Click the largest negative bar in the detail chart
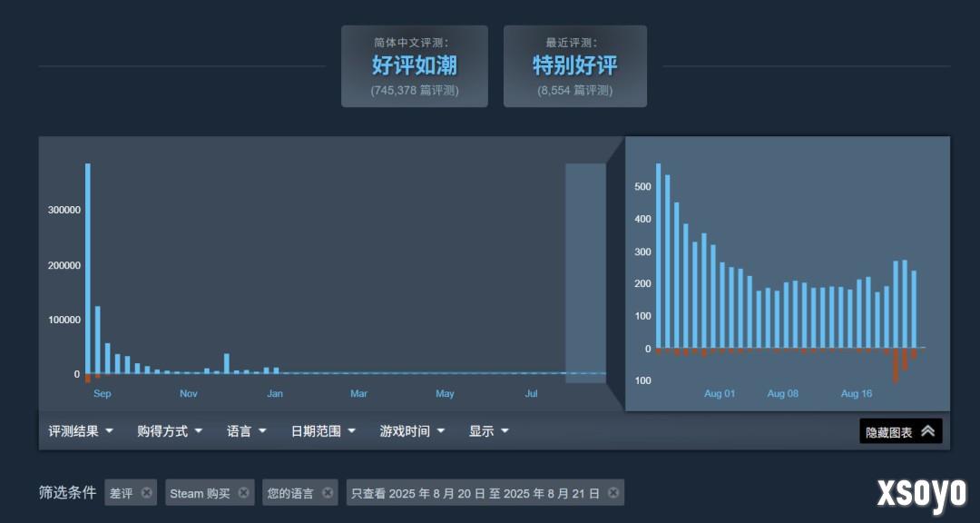Viewport: 980px width, 523px height. (896, 365)
